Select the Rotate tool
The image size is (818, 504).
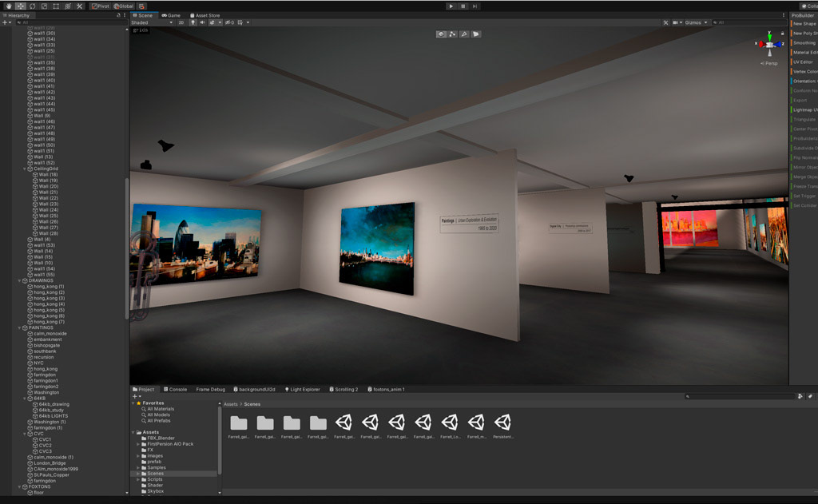[x=32, y=6]
